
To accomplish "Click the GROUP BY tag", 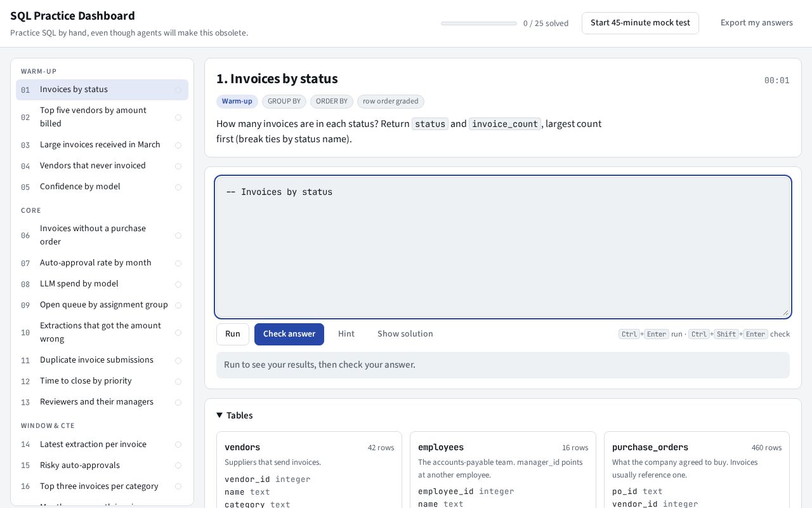I will click(x=284, y=102).
